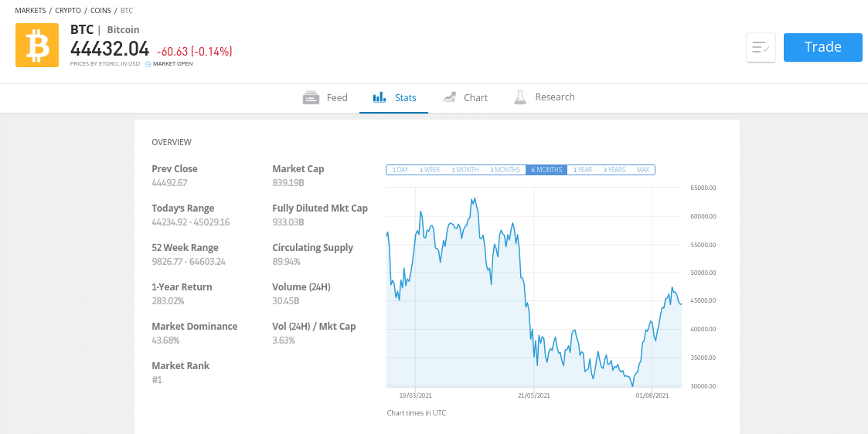Open the MARKETS breadcrumb link
This screenshot has height=434, width=868.
(30, 11)
